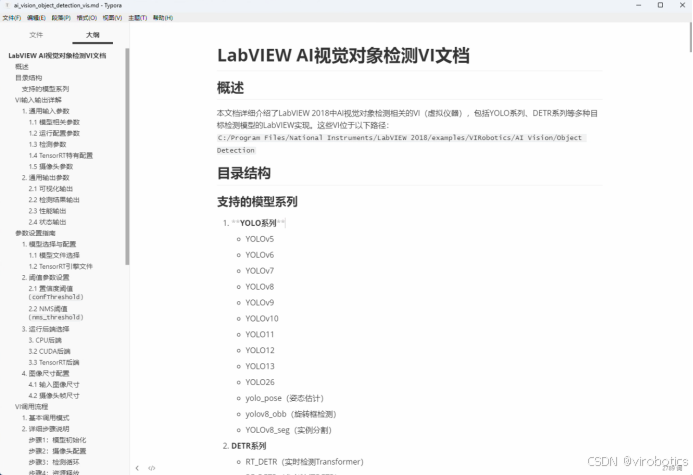This screenshot has height=475, width=693.
Task: Click the RT_DETR bullet in the document
Action: tap(305, 462)
